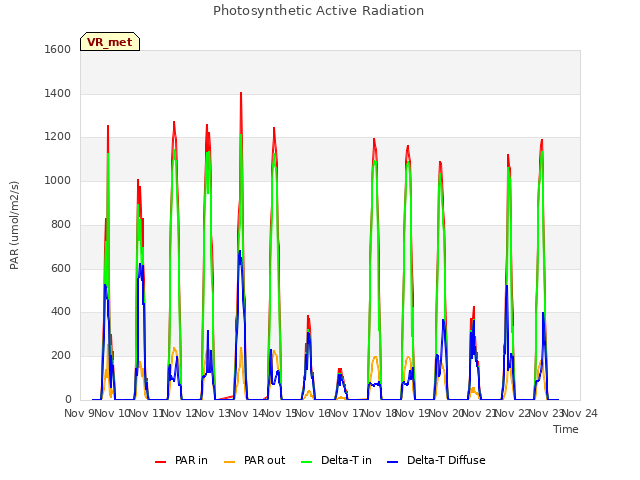640x480 pixels.
Task: Click the Nov 9 x-axis tick label
Action: pyautogui.click(x=80, y=413)
